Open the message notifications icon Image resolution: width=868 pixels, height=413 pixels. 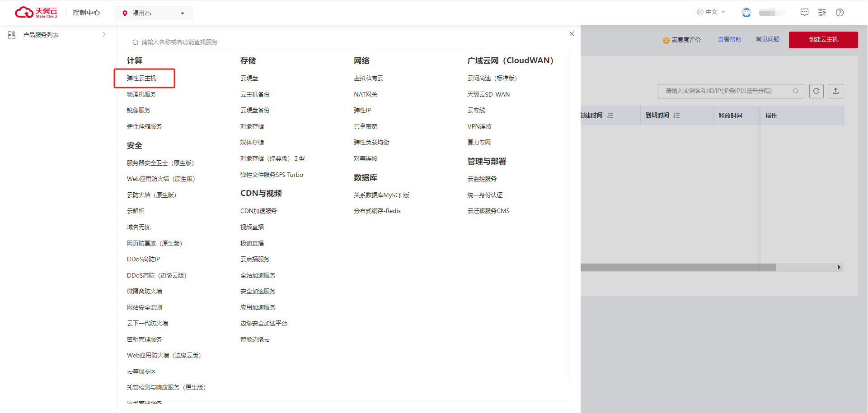[804, 12]
